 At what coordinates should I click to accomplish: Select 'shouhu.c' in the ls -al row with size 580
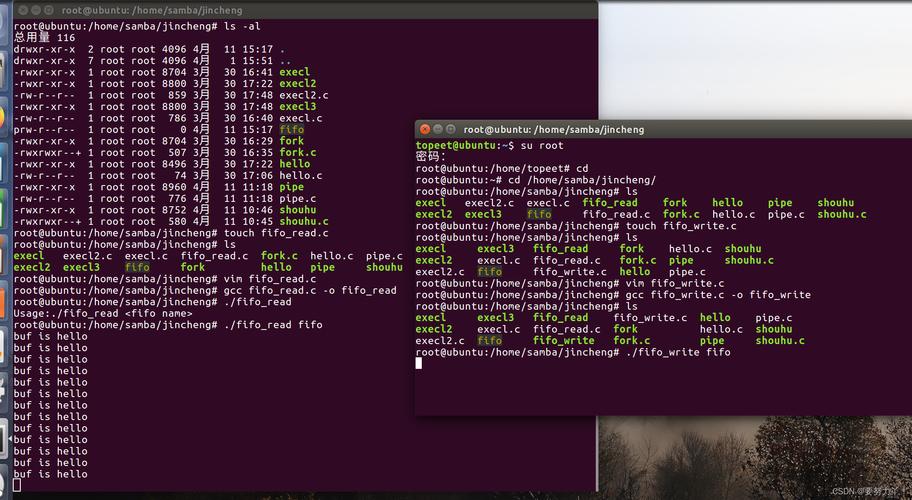coord(304,222)
